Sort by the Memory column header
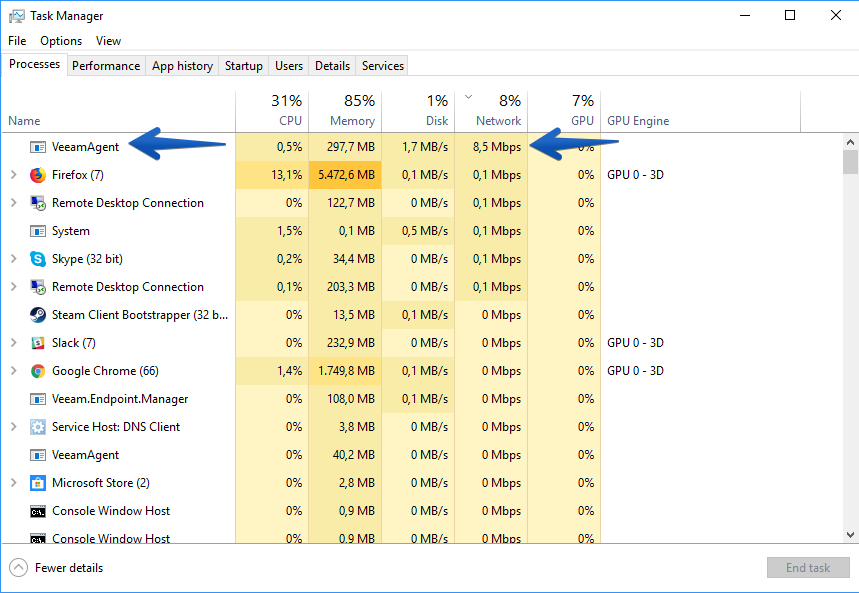Screen dimensions: 859x593 pyautogui.click(x=345, y=111)
